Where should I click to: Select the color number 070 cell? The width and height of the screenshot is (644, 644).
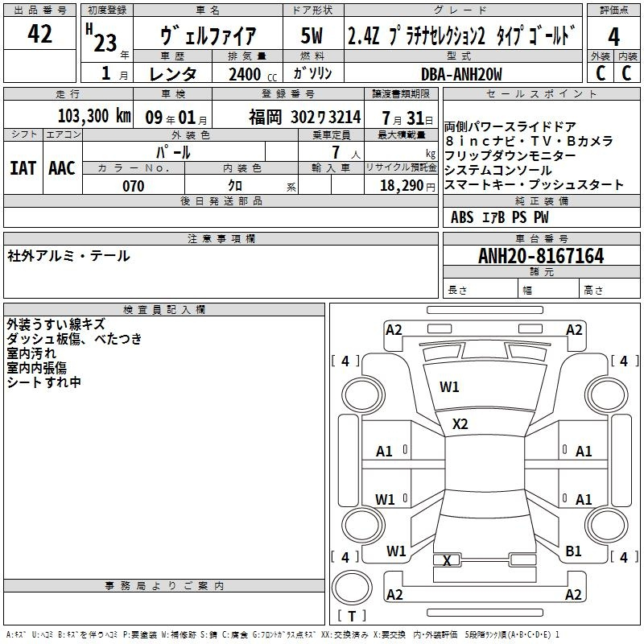pos(134,185)
